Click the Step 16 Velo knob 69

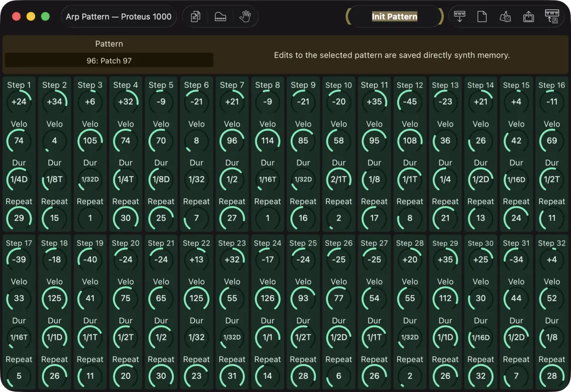coord(552,140)
